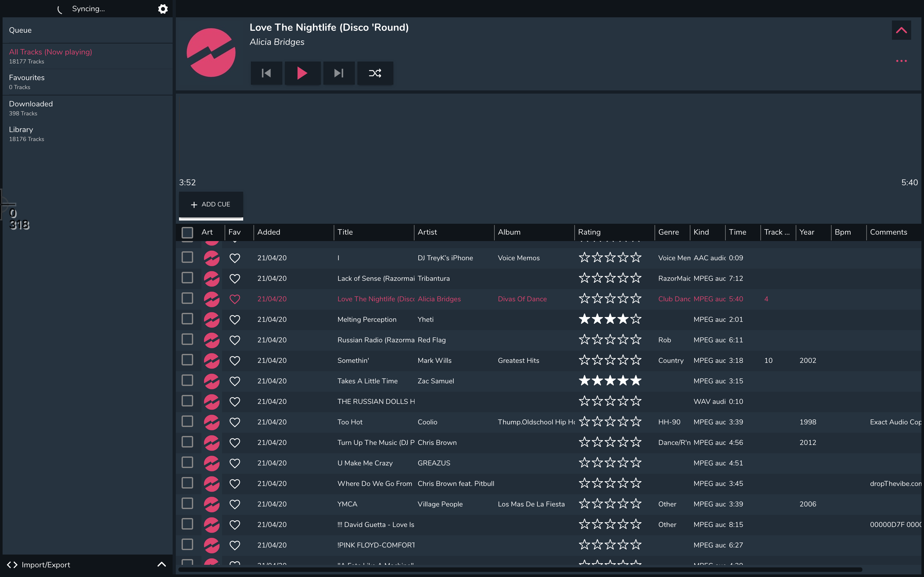Click the ADD CUE button

click(211, 204)
